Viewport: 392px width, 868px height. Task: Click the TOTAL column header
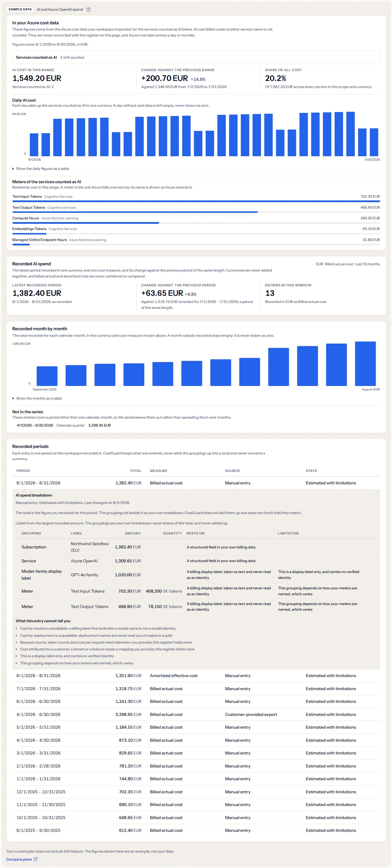tap(135, 471)
